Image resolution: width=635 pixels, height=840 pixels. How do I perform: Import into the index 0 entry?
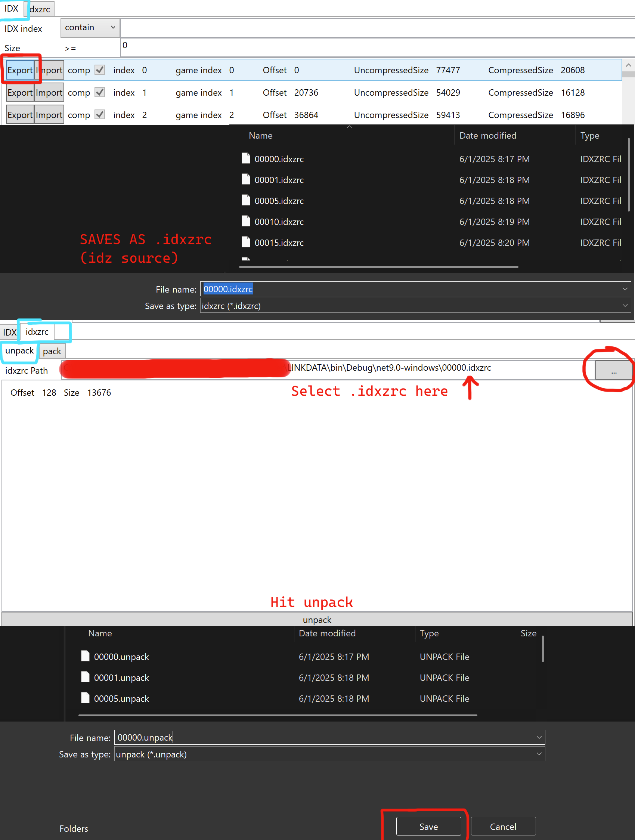(x=49, y=70)
